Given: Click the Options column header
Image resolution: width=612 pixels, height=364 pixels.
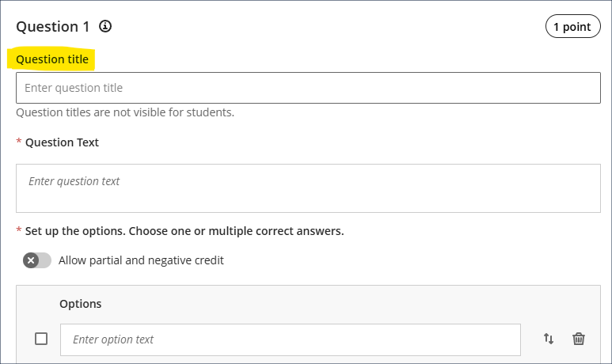Looking at the screenshot, I should tap(81, 304).
